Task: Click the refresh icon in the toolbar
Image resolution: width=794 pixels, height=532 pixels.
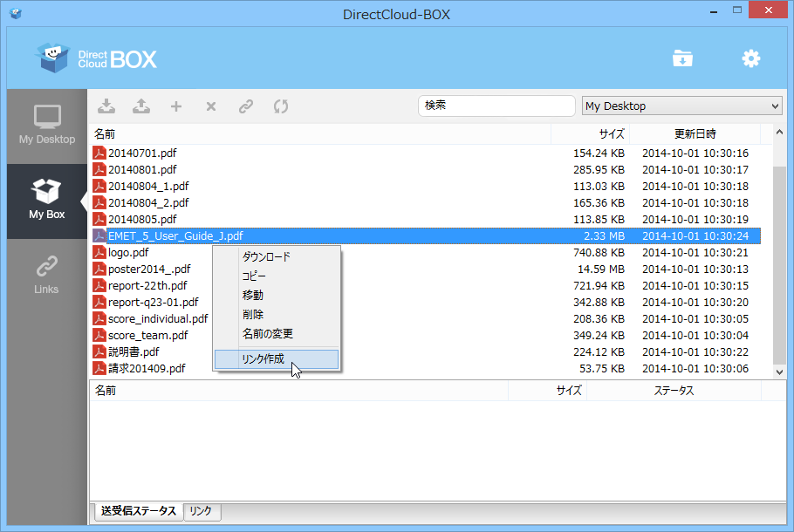Action: [x=280, y=106]
